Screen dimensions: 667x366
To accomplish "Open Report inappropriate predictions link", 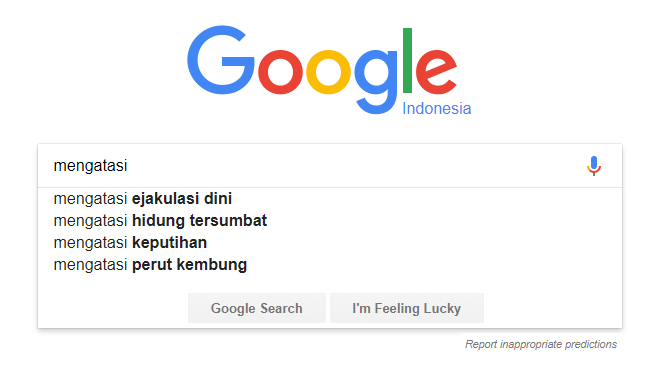I will click(x=541, y=344).
